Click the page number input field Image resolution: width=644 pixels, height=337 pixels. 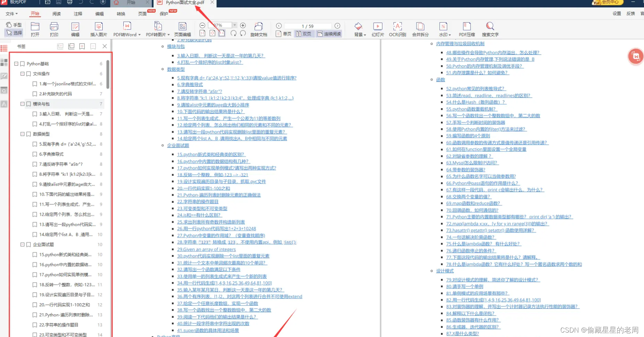pos(308,26)
